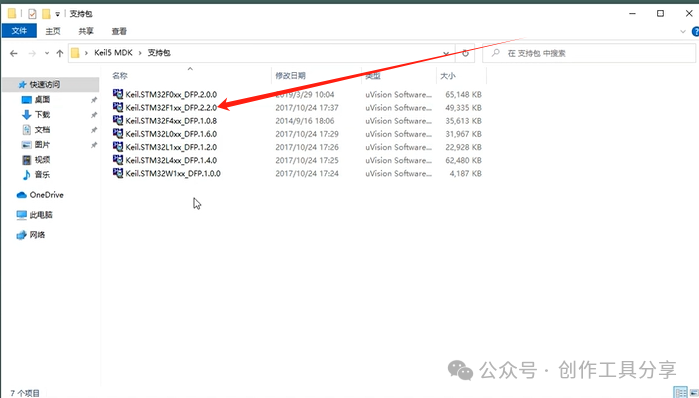
Task: Select file Keil.STM32L1xx_DFP.1.2.0
Action: tap(171, 147)
